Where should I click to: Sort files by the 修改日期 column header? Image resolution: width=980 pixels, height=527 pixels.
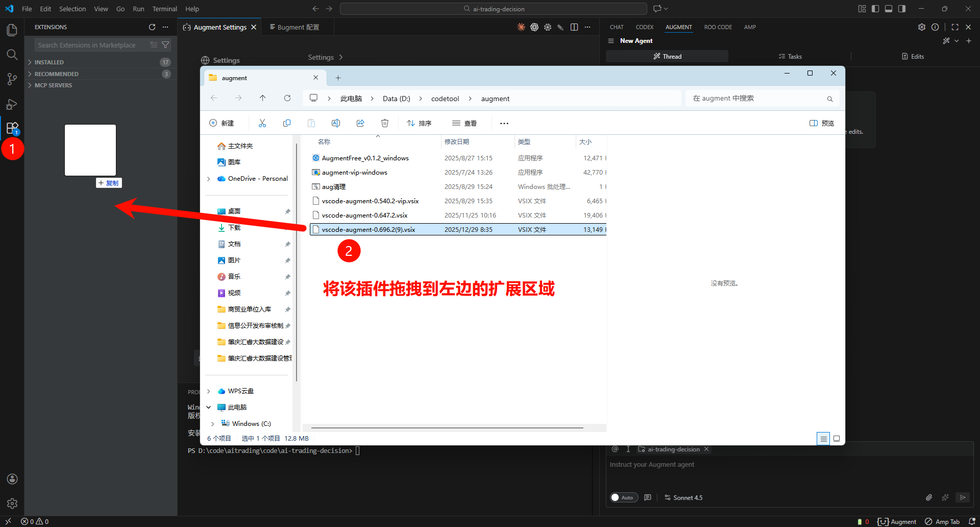pyautogui.click(x=477, y=141)
